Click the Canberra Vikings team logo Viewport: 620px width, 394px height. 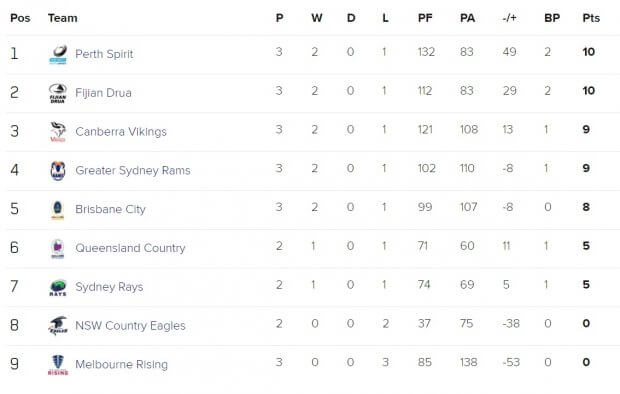pos(58,132)
